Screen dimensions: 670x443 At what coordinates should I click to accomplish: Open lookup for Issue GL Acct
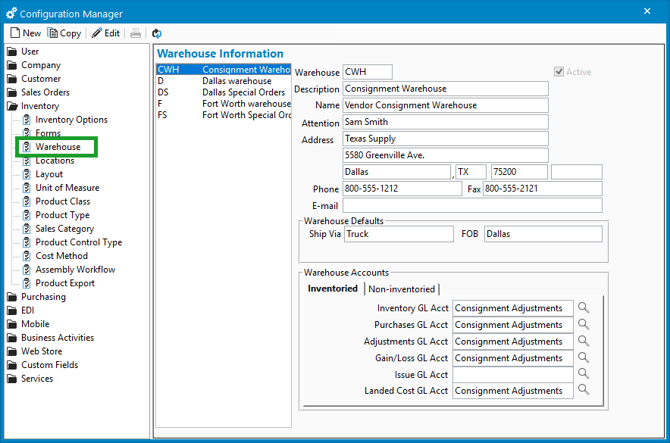(x=584, y=374)
